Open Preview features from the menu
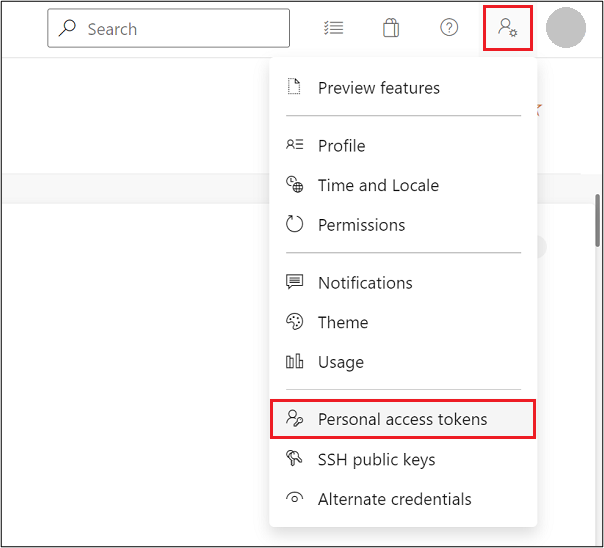This screenshot has height=548, width=604. tap(378, 88)
